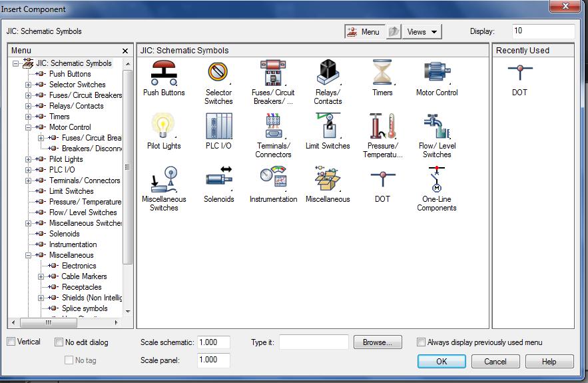588x383 pixels.
Task: Select Splice symbols tree item
Action: pos(85,308)
